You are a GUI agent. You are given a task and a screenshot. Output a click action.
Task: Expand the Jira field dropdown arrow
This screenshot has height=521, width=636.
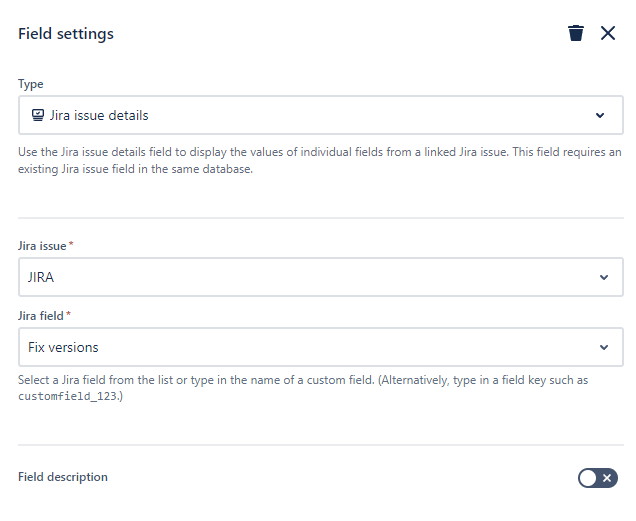click(x=604, y=347)
